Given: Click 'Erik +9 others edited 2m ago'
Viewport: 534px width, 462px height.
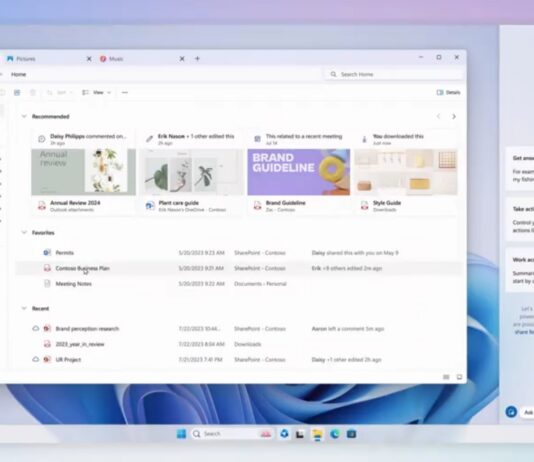Looking at the screenshot, I should [x=347, y=268].
